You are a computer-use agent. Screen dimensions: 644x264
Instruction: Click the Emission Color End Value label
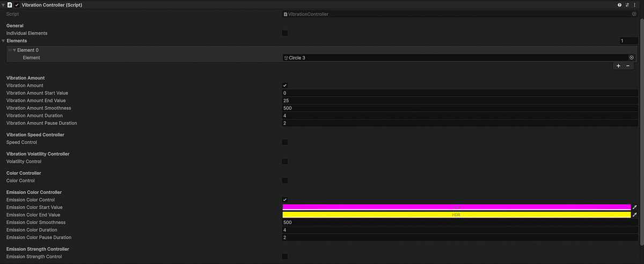click(x=33, y=215)
